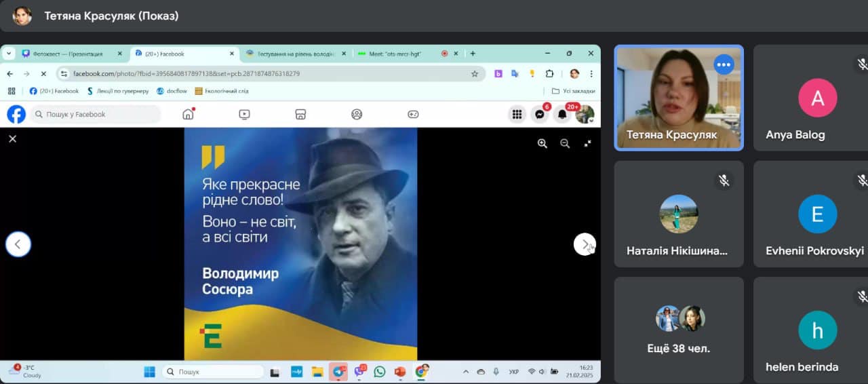Open Facebook Marketplace icon

tap(301, 115)
